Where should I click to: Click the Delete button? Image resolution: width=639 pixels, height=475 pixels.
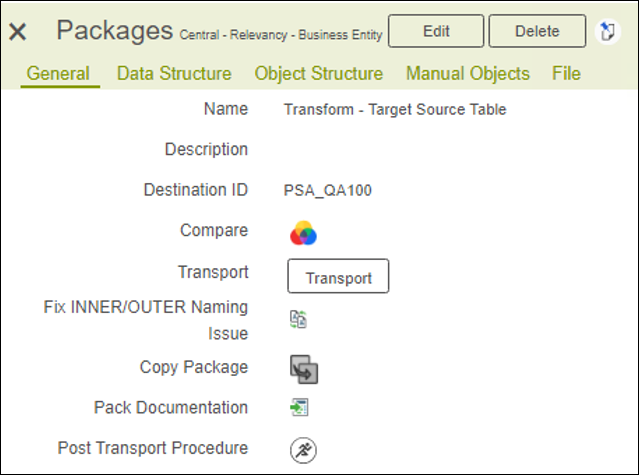(x=537, y=31)
